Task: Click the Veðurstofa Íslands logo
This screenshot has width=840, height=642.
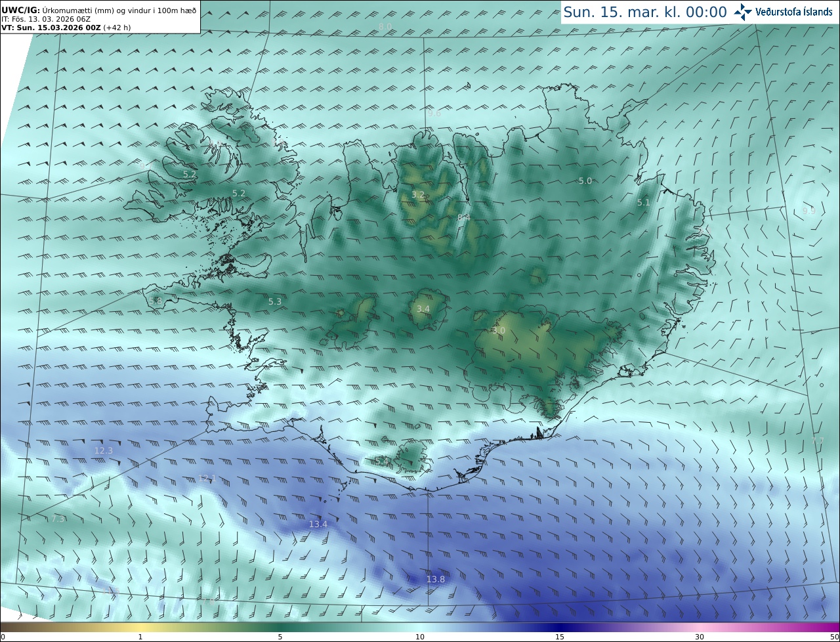Action: [x=784, y=12]
